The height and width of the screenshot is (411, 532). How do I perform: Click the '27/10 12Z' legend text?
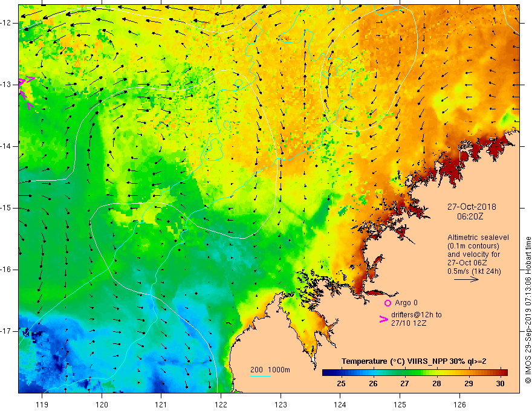point(409,323)
